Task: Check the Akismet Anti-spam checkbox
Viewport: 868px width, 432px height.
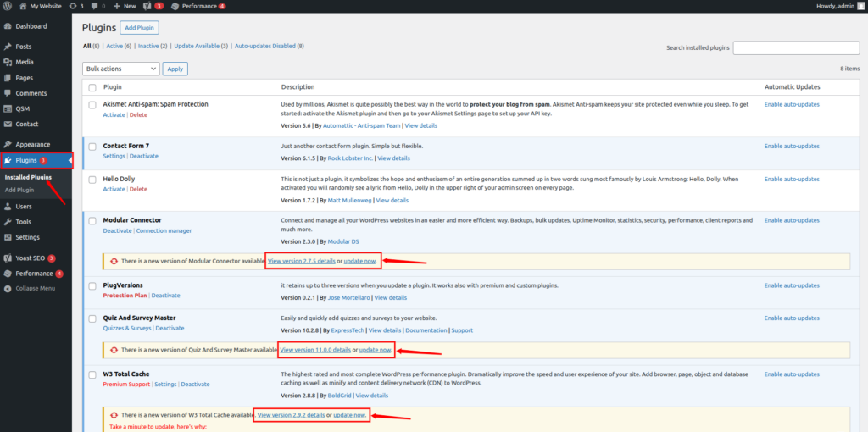Action: (92, 104)
